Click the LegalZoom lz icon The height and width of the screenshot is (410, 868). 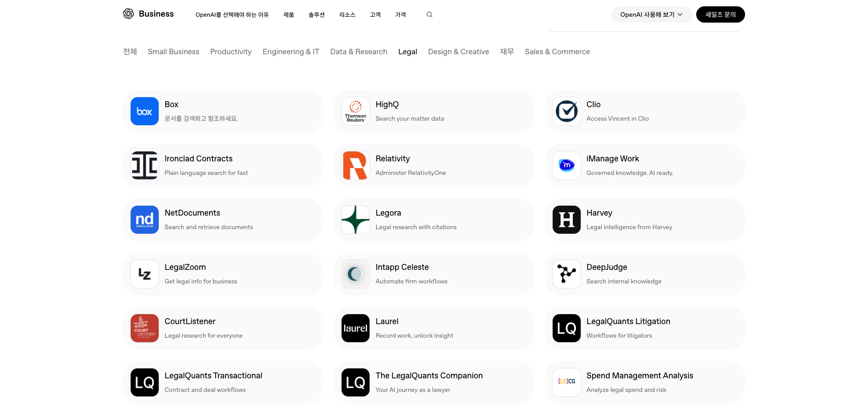pyautogui.click(x=145, y=274)
